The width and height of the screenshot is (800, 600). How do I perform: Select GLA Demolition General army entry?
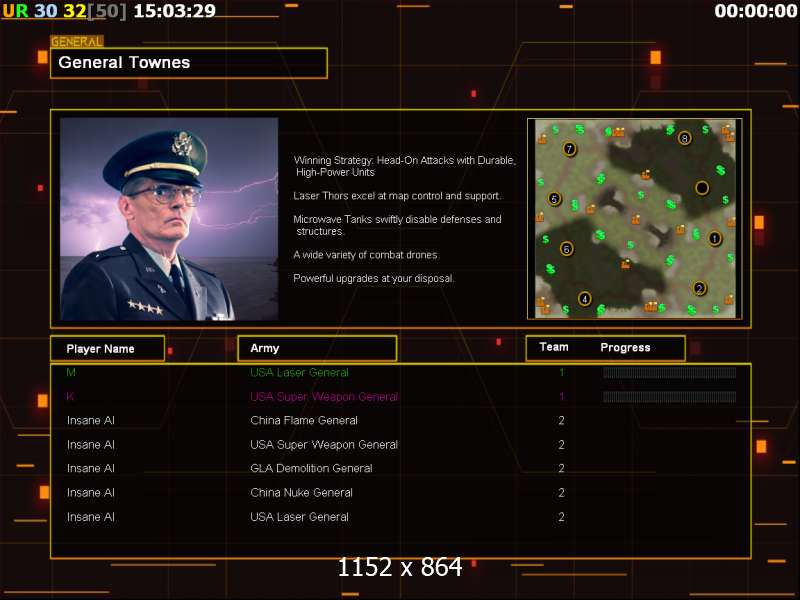[x=311, y=468]
